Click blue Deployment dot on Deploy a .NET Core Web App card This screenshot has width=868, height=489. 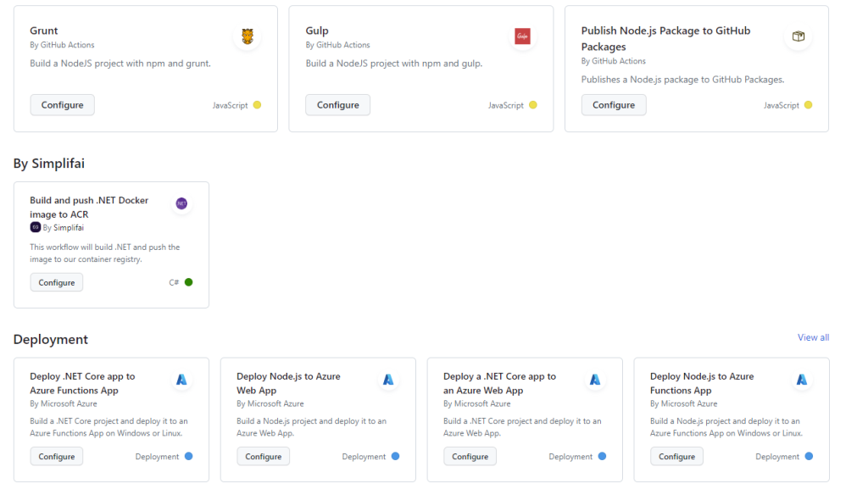coord(603,456)
